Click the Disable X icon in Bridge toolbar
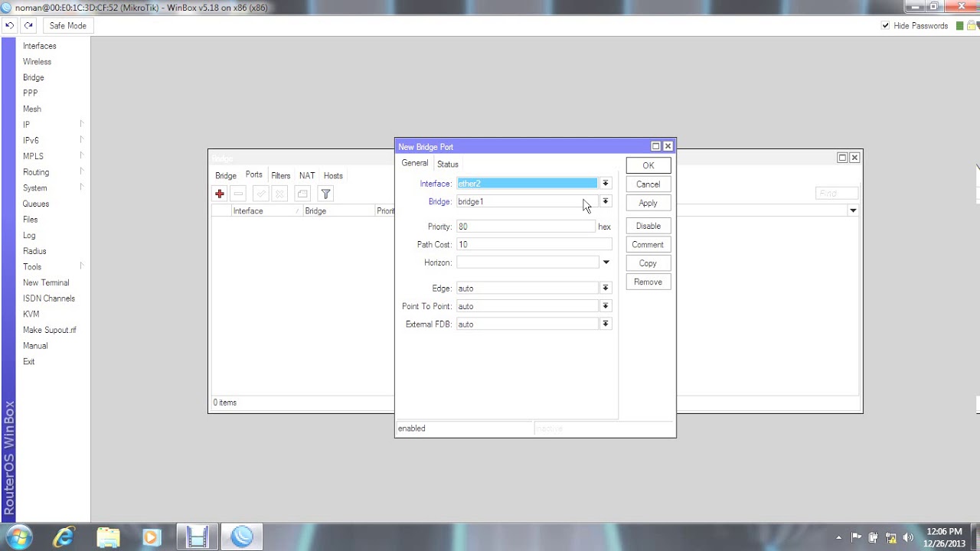 [279, 194]
